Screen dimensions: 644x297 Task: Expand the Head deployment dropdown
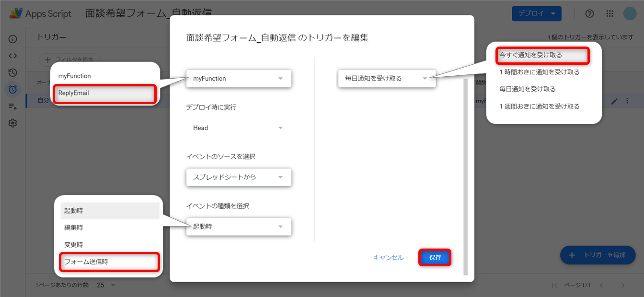point(239,128)
